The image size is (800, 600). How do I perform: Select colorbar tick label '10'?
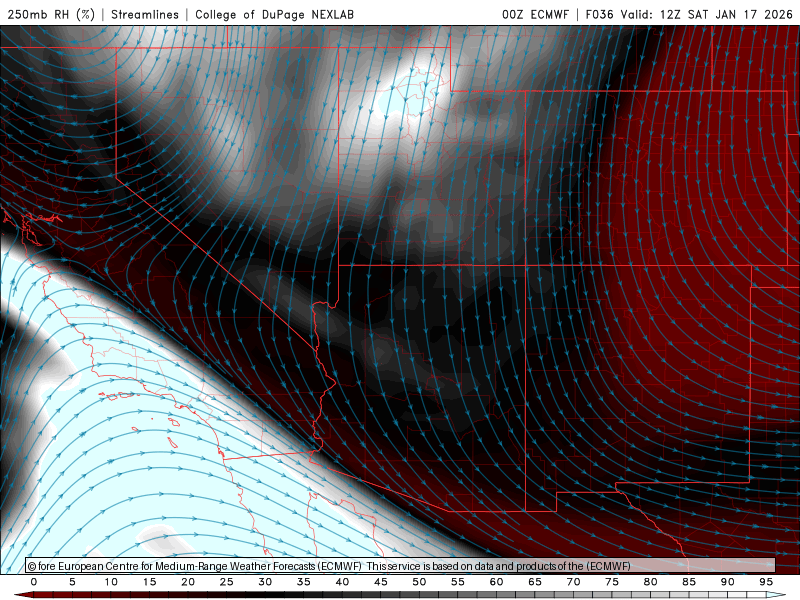(x=111, y=582)
